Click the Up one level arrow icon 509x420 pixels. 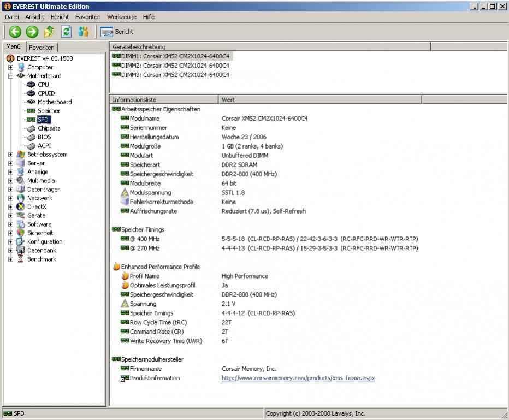(49, 32)
